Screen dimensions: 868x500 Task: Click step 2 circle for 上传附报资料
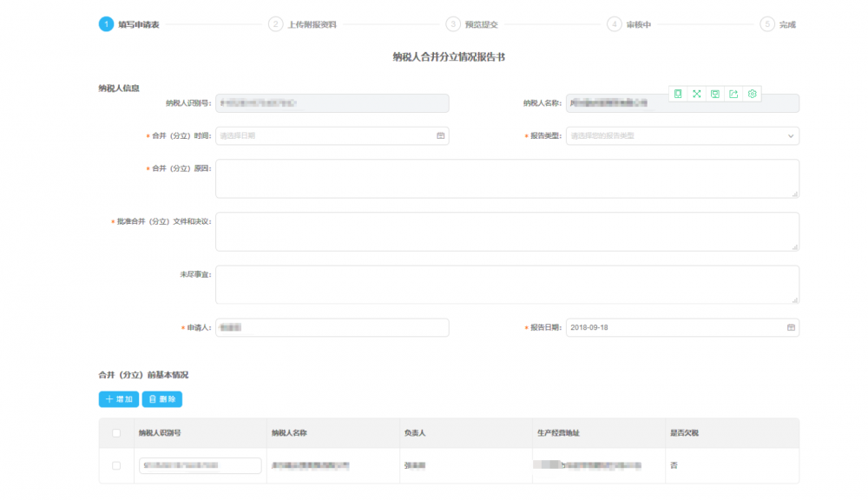(275, 24)
